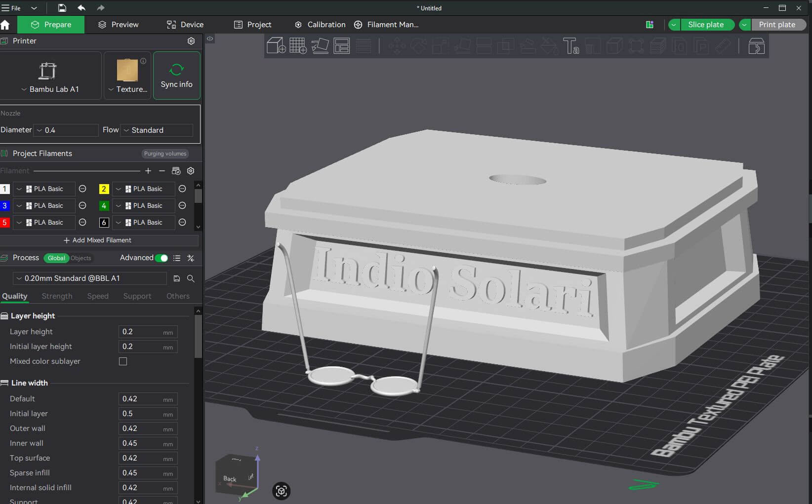The image size is (812, 504).
Task: Click the Undo arrow icon
Action: point(81,8)
